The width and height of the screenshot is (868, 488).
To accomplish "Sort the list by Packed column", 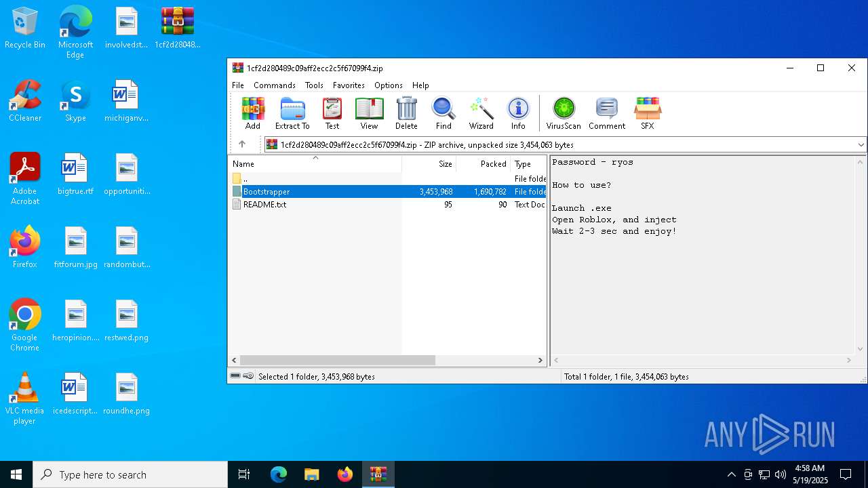I will click(483, 163).
